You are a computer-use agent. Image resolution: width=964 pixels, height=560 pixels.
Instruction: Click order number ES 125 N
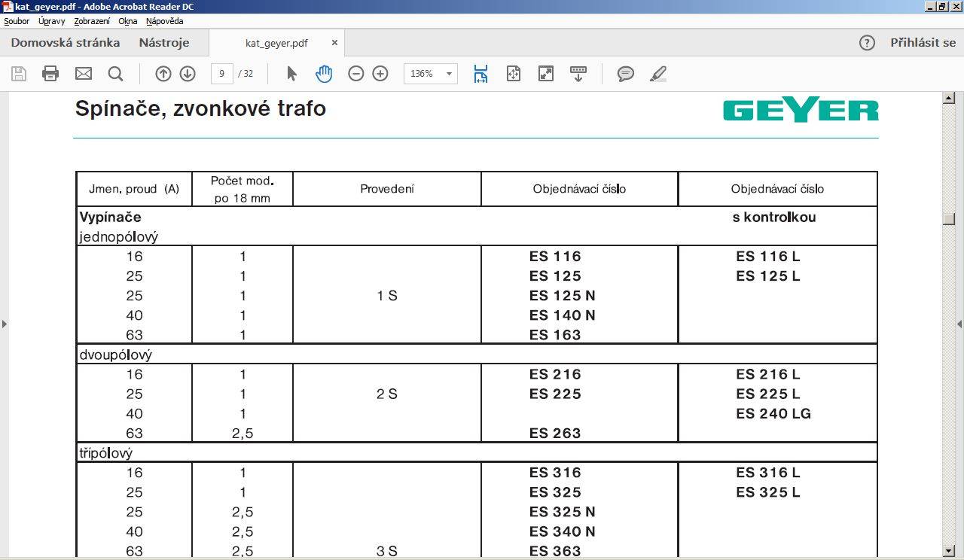pos(563,296)
